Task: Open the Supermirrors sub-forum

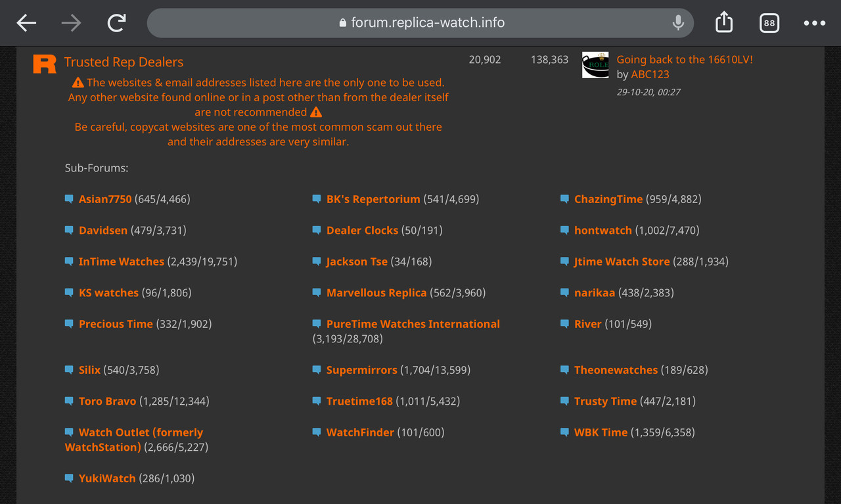Action: coord(362,369)
